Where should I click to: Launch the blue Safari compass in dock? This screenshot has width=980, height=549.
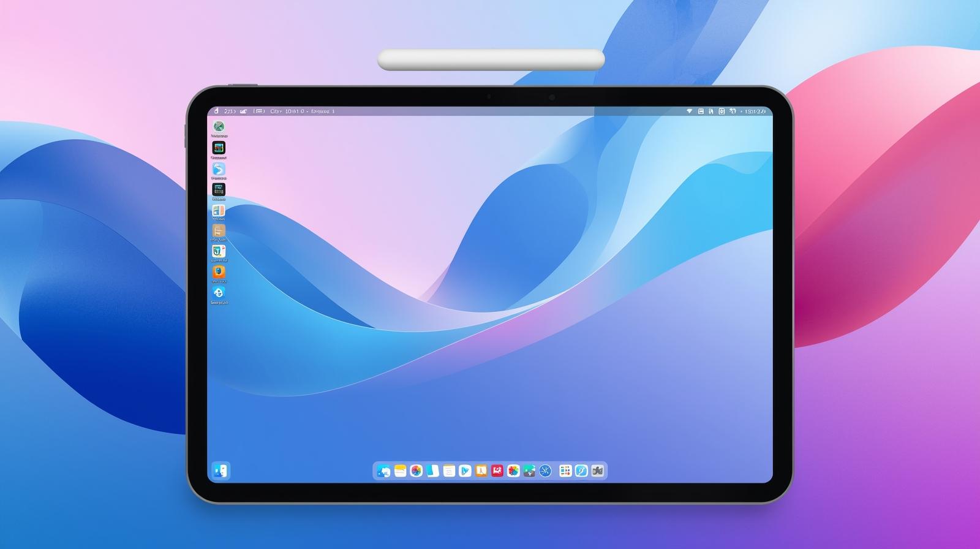point(545,471)
